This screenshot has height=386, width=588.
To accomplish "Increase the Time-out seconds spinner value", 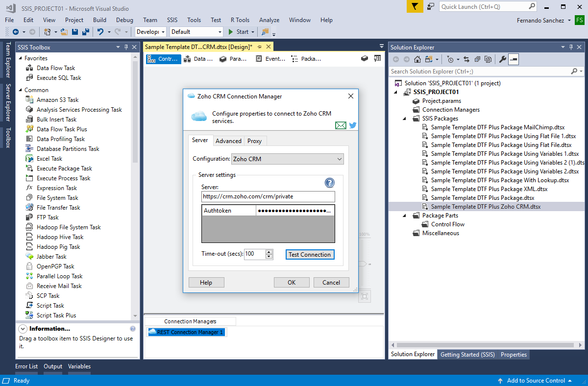I will coord(269,252).
